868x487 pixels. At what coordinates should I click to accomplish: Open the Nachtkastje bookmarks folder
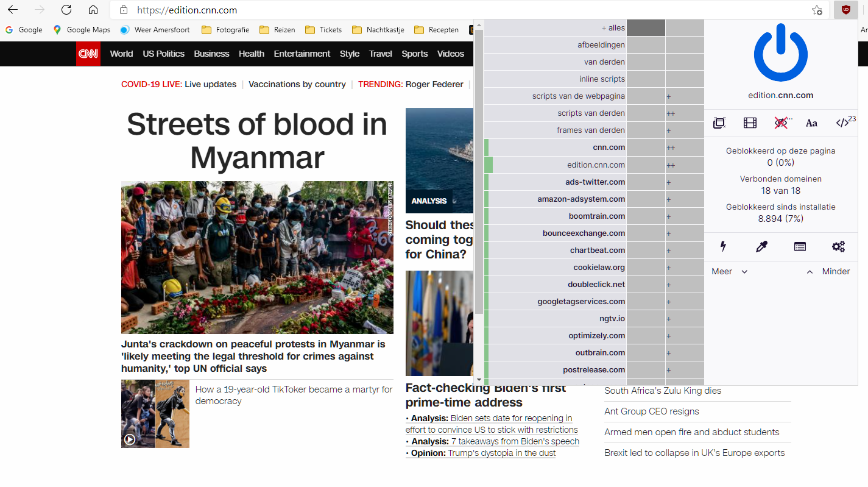click(x=378, y=29)
